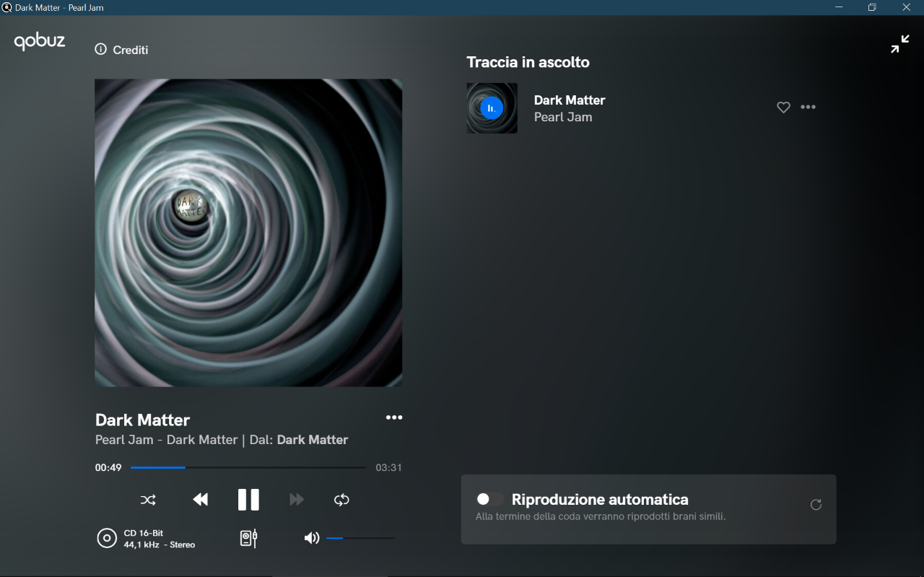The height and width of the screenshot is (577, 924).
Task: Open the album link after 'Dal:'
Action: pyautogui.click(x=313, y=440)
